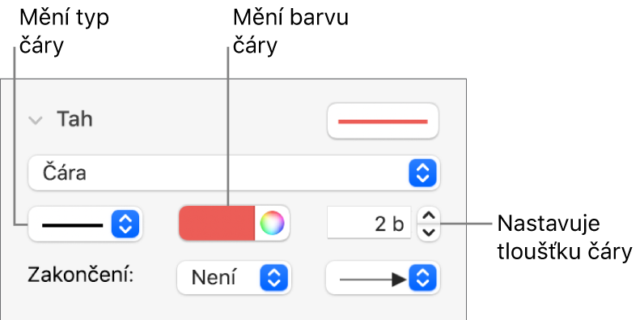Screen dimensions: 644x320
Task: Decrease line thickness with down arrow
Action: pyautogui.click(x=428, y=233)
